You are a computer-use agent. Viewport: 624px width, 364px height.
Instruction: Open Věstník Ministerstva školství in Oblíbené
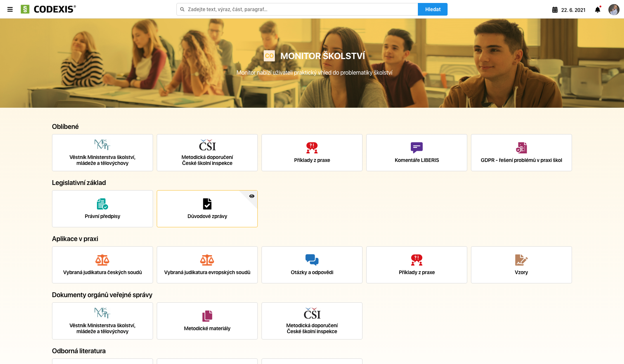pyautogui.click(x=103, y=153)
